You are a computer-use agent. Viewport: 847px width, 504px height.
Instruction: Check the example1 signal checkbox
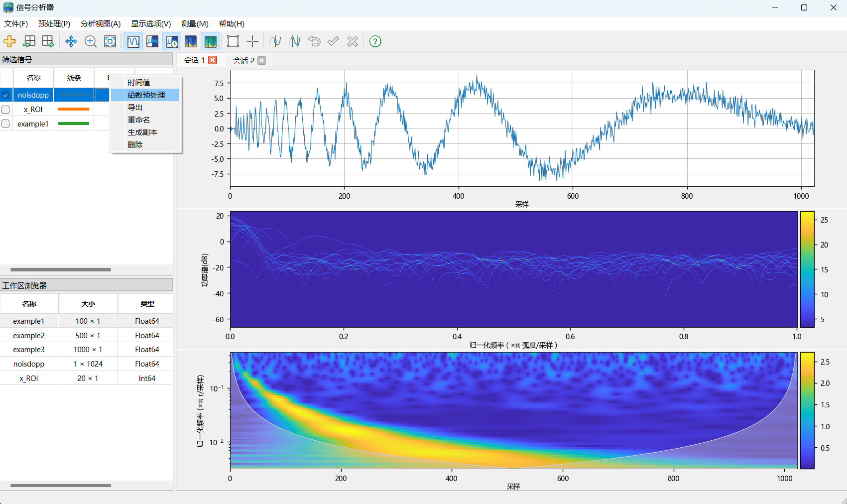point(6,124)
